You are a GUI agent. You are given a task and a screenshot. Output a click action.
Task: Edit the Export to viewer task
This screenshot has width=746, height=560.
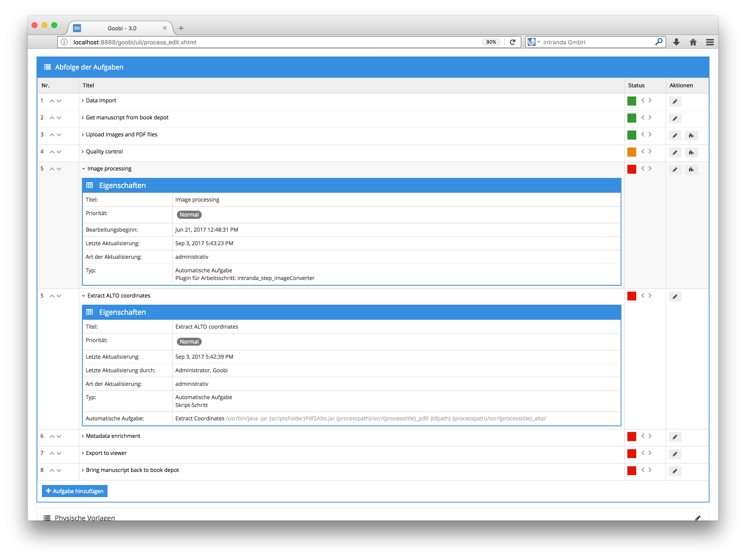point(674,454)
